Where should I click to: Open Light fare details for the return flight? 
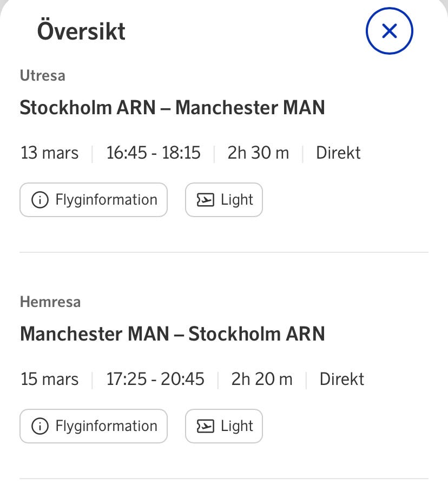[x=224, y=426]
